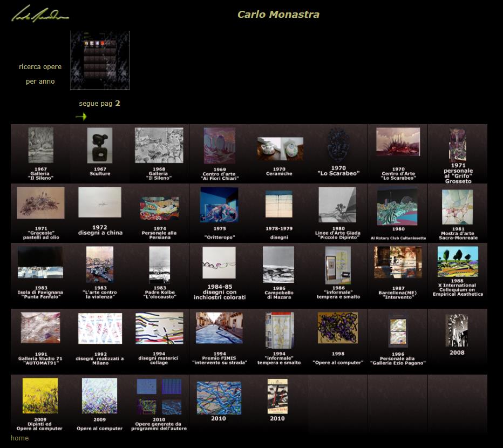503x448 pixels.
Task: Click the "per anno" text
Action: pyautogui.click(x=40, y=82)
